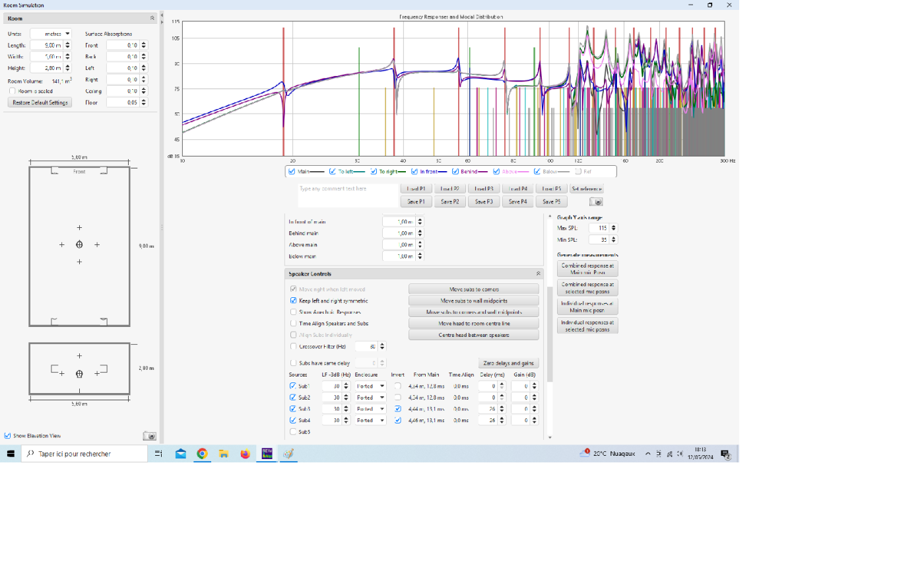Click Zero delays and gains
The image size is (924, 578).
coord(508,363)
